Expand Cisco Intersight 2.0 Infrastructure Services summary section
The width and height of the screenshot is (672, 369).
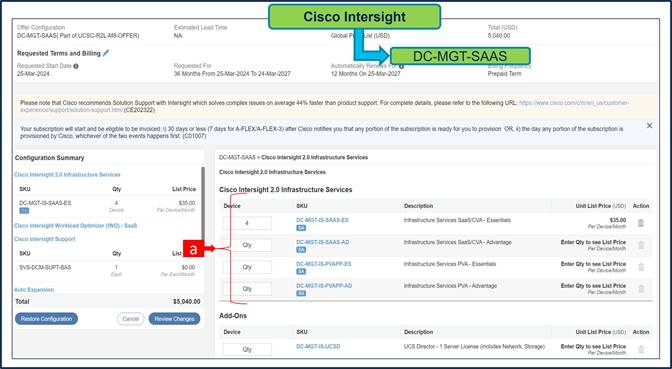67,175
